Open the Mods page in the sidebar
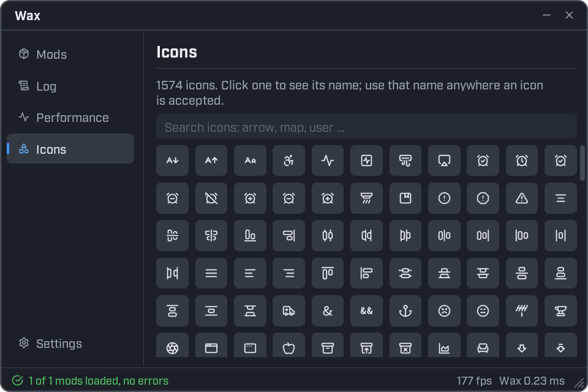 click(70, 55)
